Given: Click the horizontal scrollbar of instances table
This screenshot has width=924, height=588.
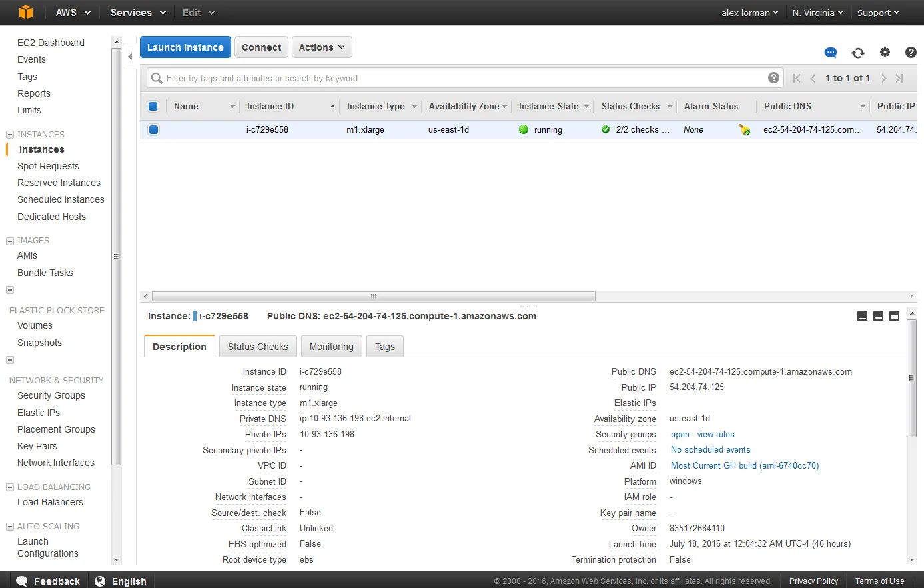Looking at the screenshot, I should [x=373, y=296].
